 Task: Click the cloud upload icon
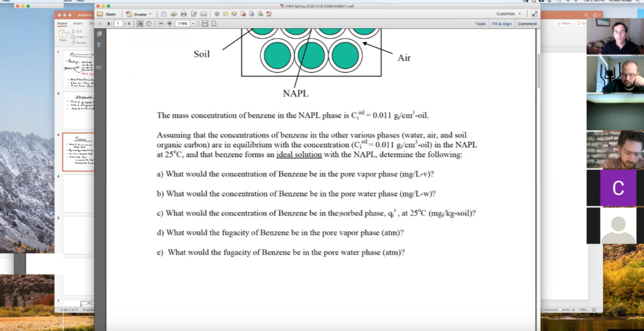174,14
